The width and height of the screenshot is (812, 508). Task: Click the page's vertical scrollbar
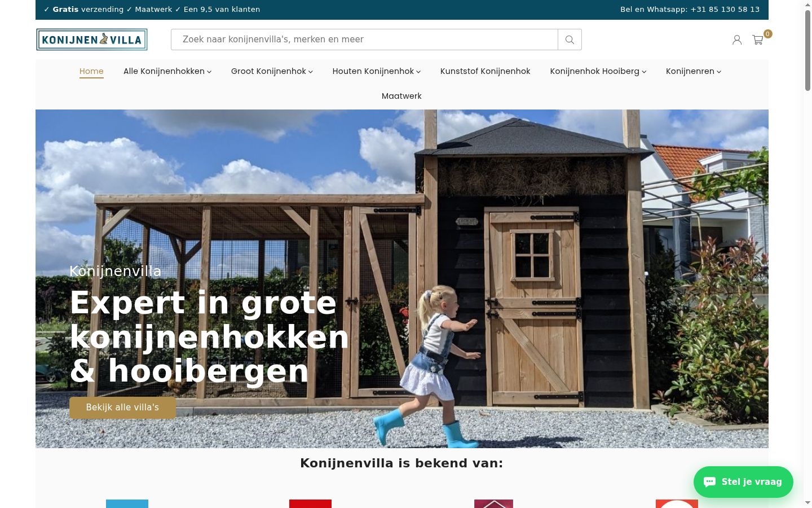tap(807, 254)
